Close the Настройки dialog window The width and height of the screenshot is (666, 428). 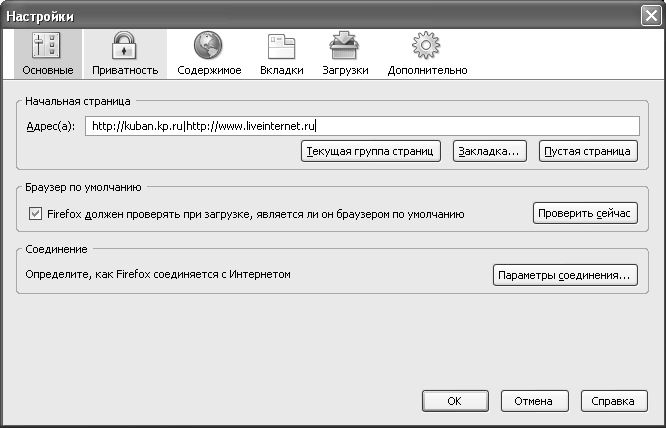(651, 16)
